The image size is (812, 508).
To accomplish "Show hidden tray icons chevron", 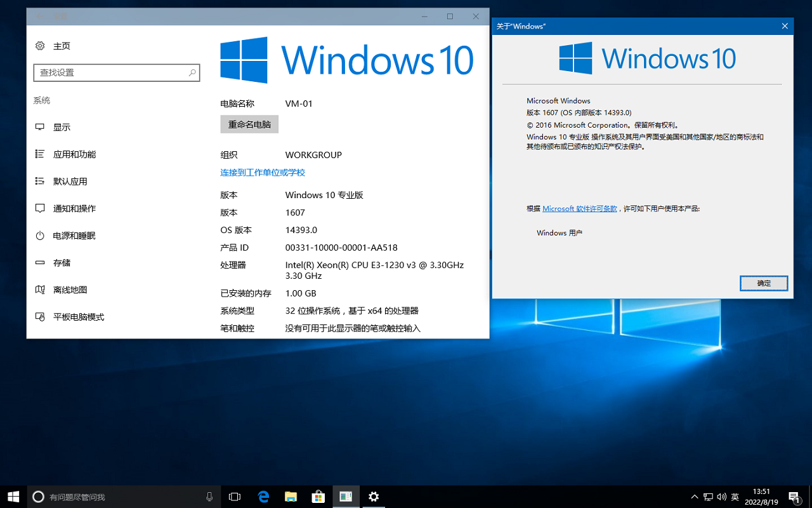I will click(x=694, y=497).
